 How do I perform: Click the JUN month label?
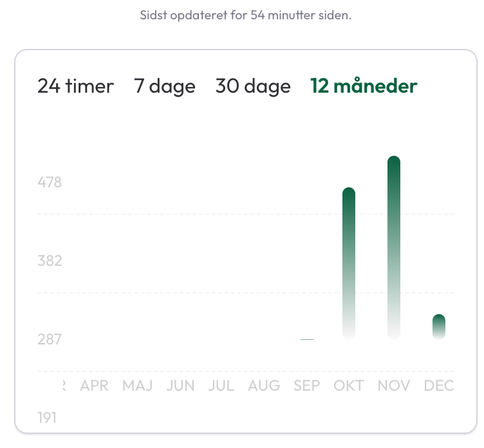pyautogui.click(x=180, y=386)
